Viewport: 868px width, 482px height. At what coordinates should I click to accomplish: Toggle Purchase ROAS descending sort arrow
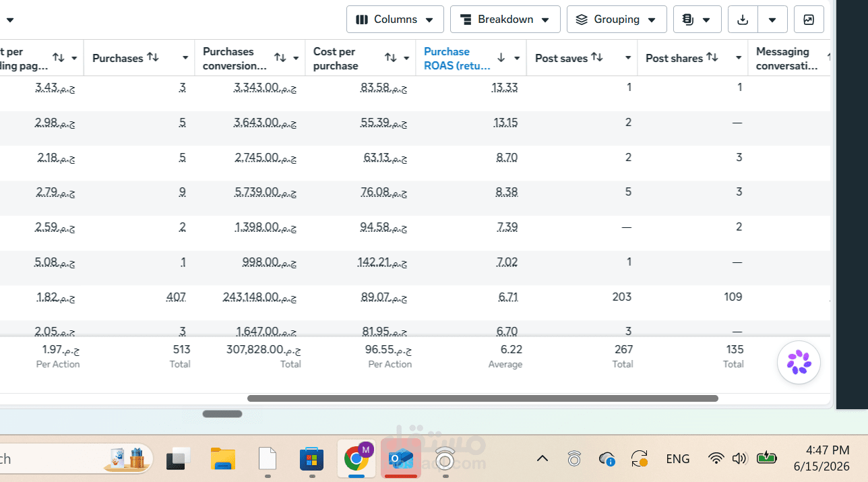click(501, 58)
